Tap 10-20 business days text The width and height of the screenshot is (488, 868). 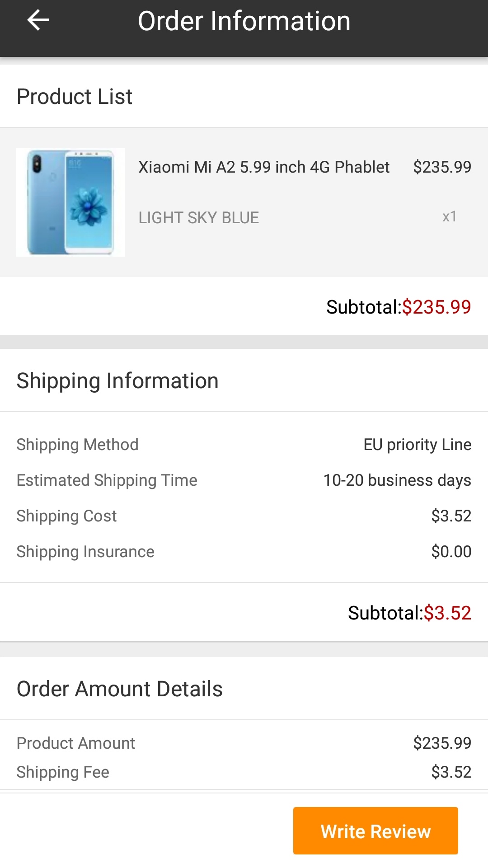(x=397, y=480)
